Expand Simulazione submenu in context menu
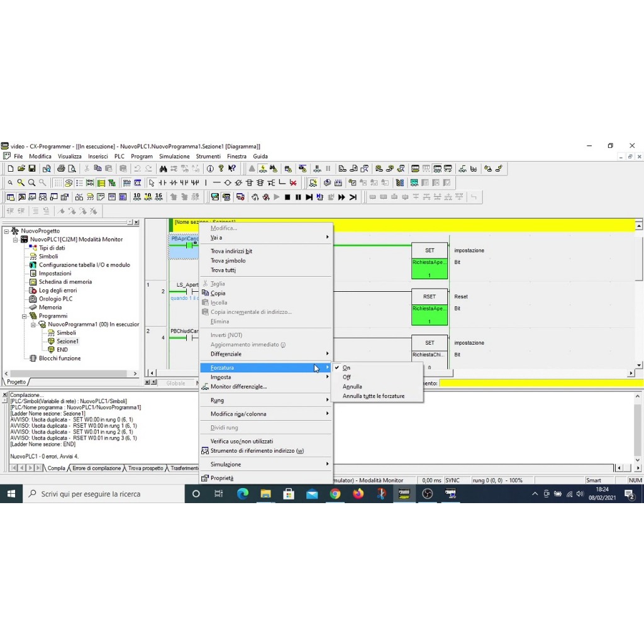This screenshot has height=644, width=644. (327, 464)
